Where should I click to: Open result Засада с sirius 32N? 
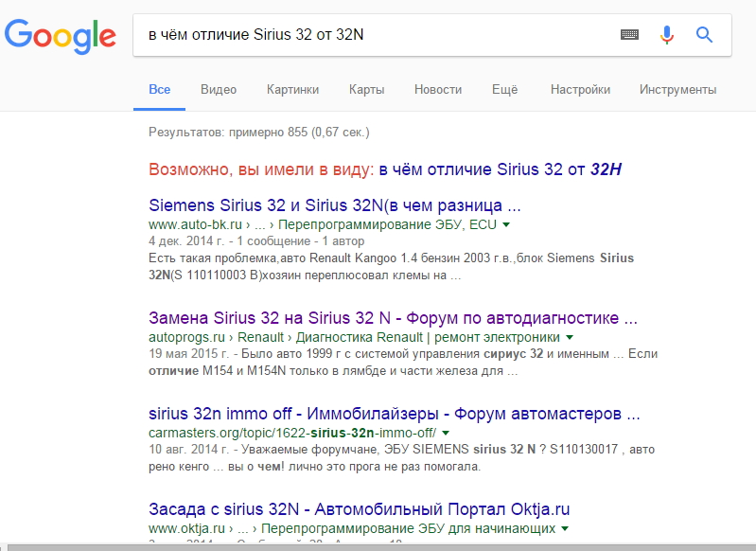360,509
